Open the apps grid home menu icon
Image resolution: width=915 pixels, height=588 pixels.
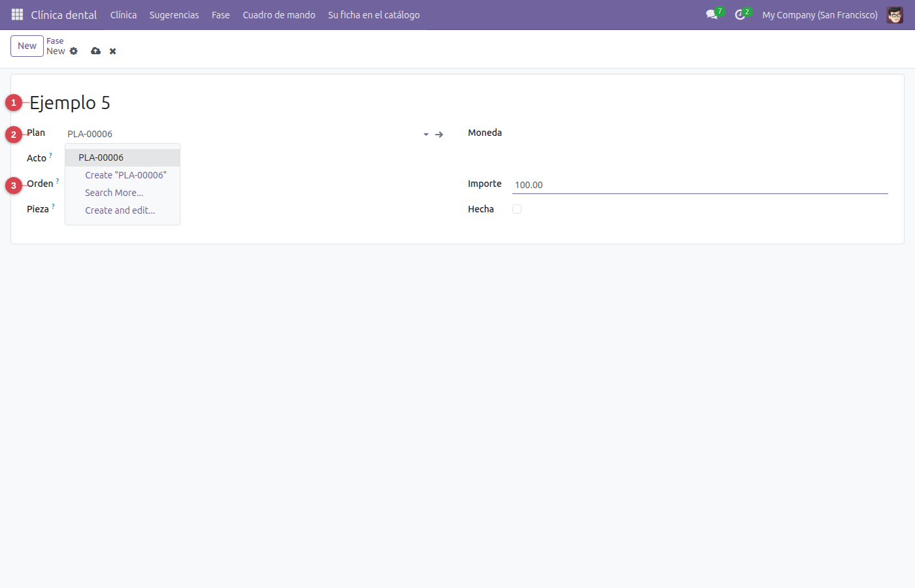18,14
